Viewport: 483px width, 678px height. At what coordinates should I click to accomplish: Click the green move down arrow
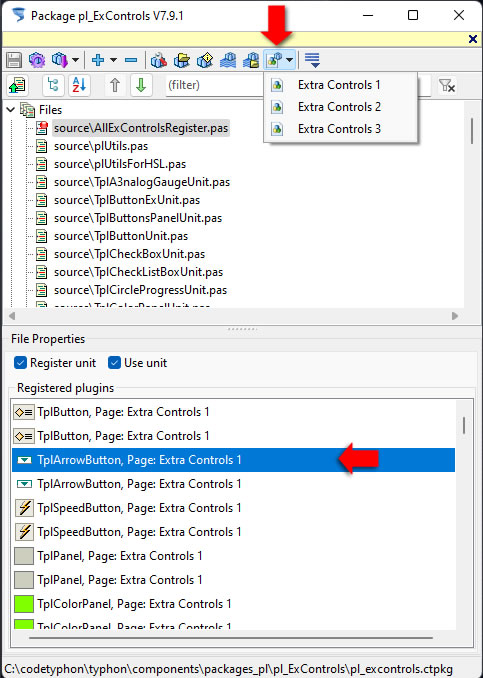pos(141,85)
